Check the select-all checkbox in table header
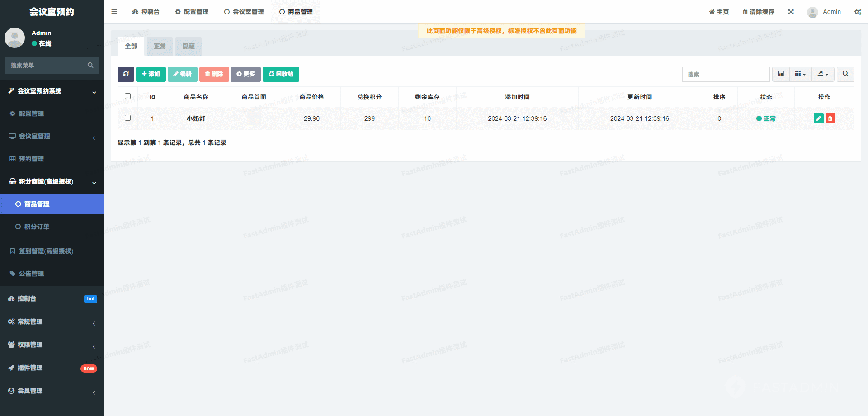868x416 pixels. click(x=127, y=96)
